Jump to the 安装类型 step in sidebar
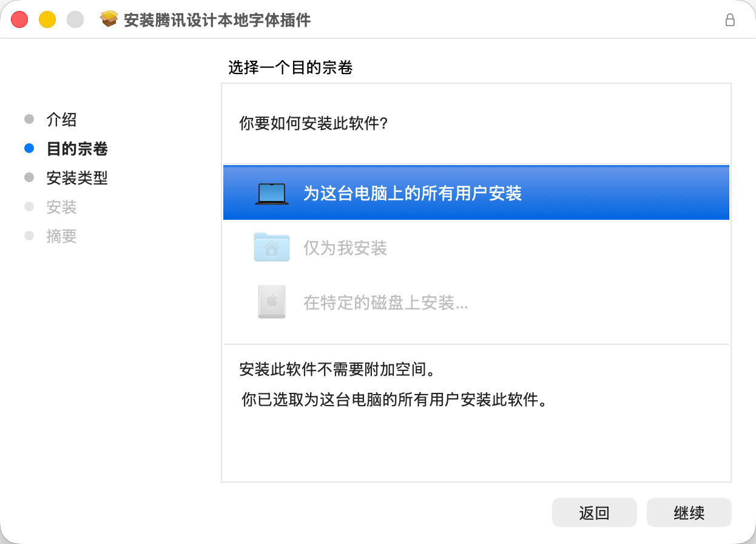Image resolution: width=756 pixels, height=544 pixels. (77, 177)
